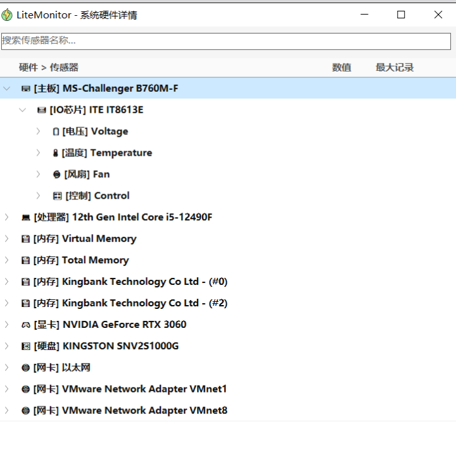The image size is (456, 476).
Task: Select the [显卡] NVIDIA GeForce RTX 3060 text
Action: pos(110,325)
